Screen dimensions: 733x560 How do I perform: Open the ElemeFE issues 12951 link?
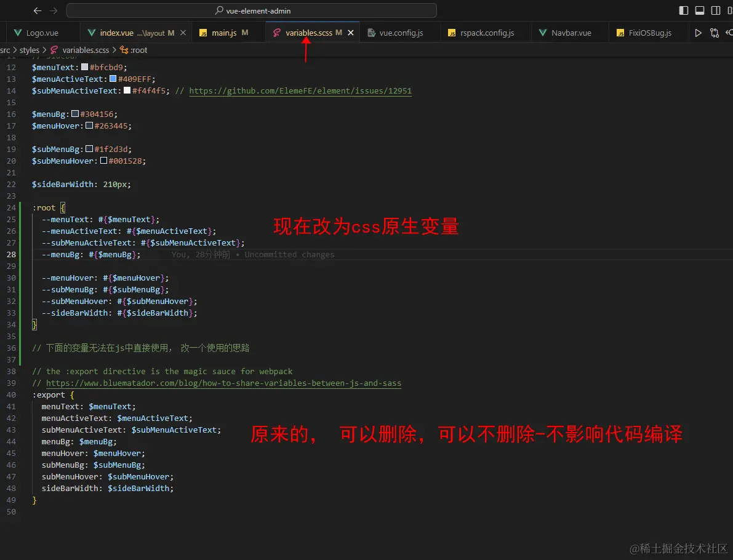click(300, 90)
